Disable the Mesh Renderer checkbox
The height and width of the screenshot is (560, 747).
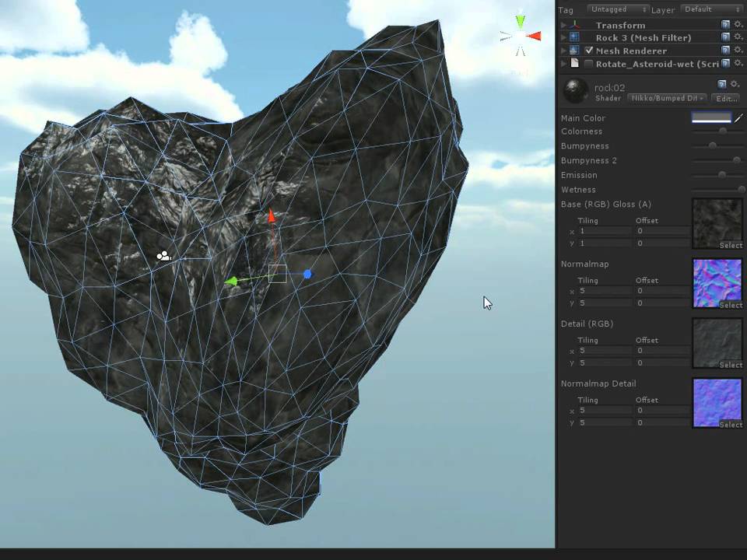[x=589, y=51]
